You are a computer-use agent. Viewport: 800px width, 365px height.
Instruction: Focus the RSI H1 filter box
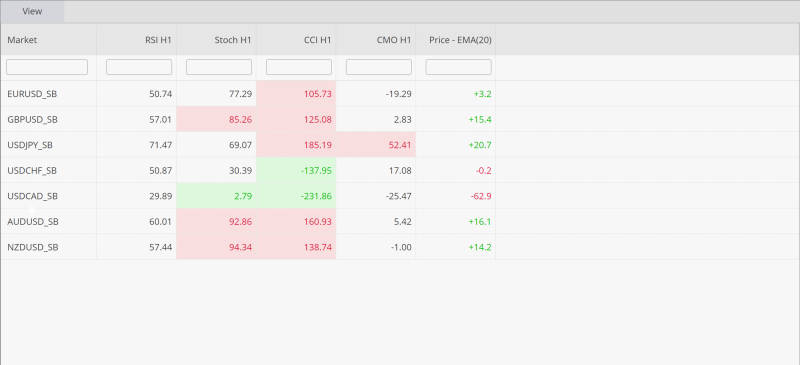139,67
